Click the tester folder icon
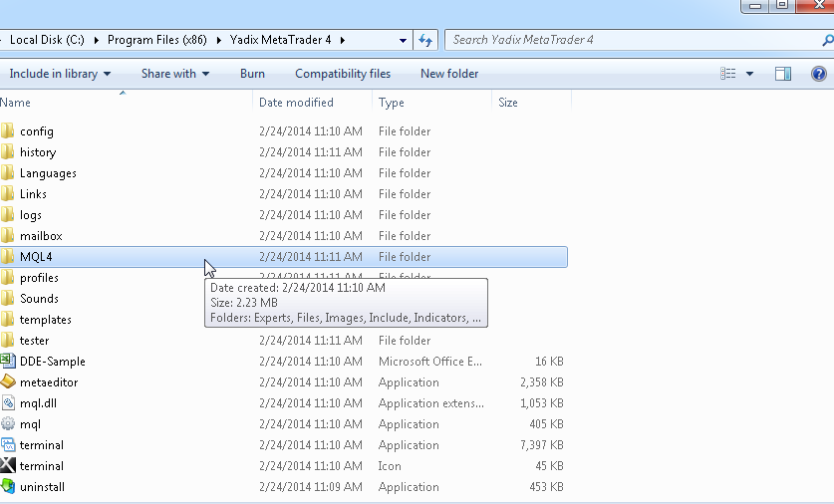This screenshot has width=834, height=504. point(7,341)
